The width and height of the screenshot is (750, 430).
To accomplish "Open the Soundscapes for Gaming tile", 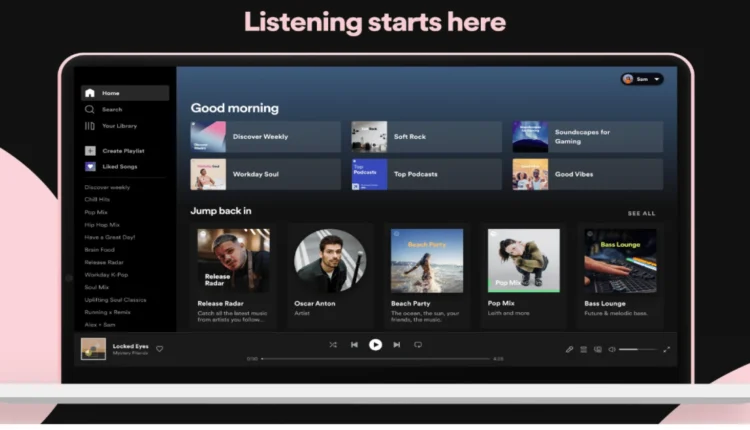I will tap(588, 137).
